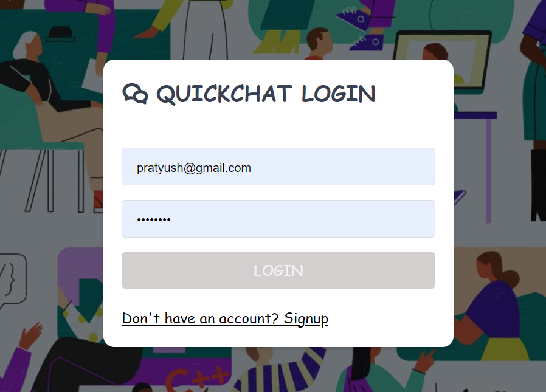Image resolution: width=546 pixels, height=392 pixels.
Task: Click the curly brace speech bubble illustration
Action: pos(12,281)
